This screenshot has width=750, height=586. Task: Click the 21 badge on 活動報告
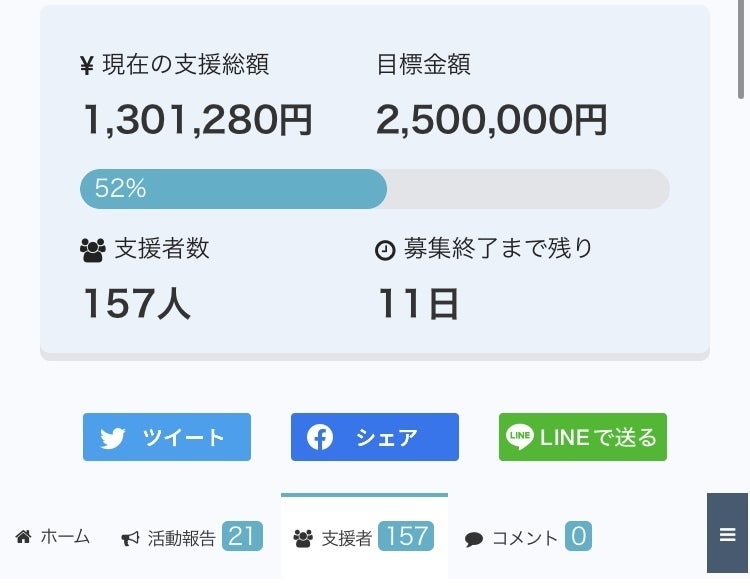[242, 537]
